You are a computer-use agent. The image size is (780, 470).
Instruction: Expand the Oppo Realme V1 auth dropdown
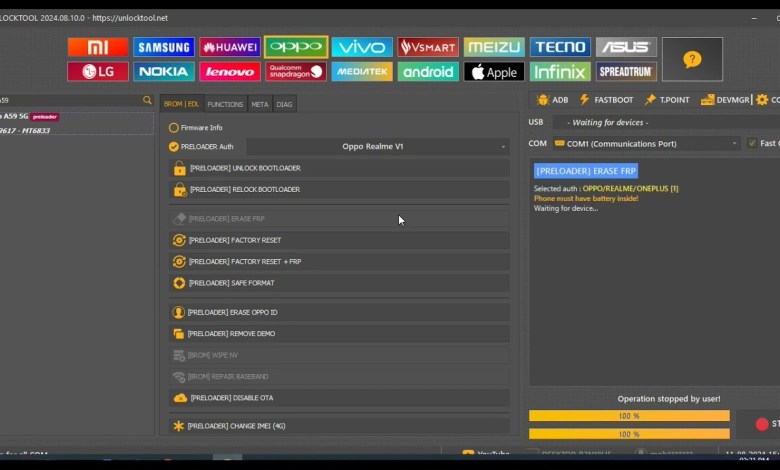[x=378, y=147]
